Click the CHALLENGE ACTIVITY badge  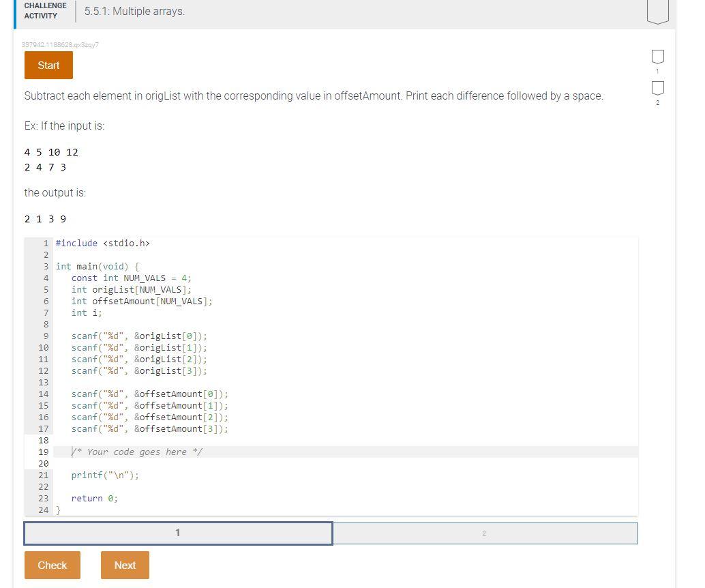[x=45, y=10]
